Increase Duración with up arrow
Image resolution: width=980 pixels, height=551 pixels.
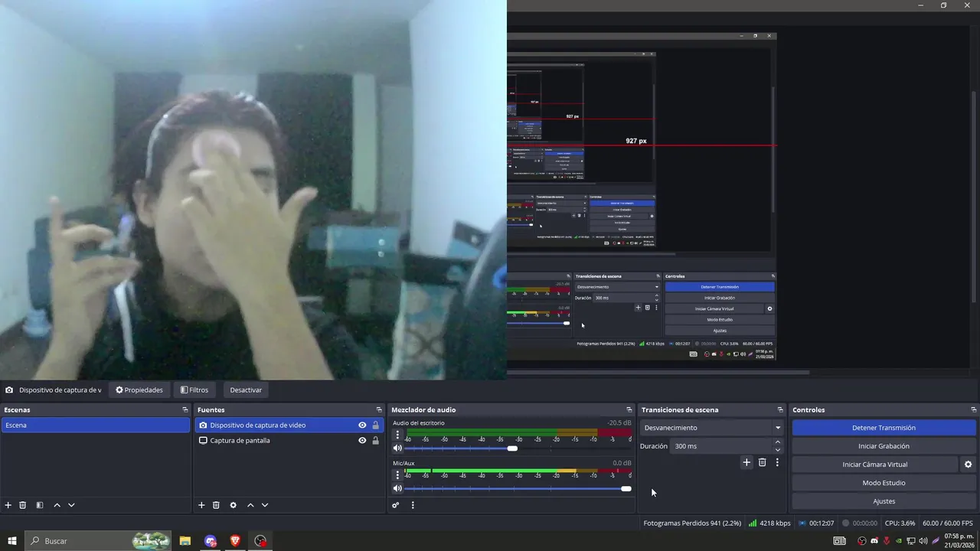pos(778,442)
